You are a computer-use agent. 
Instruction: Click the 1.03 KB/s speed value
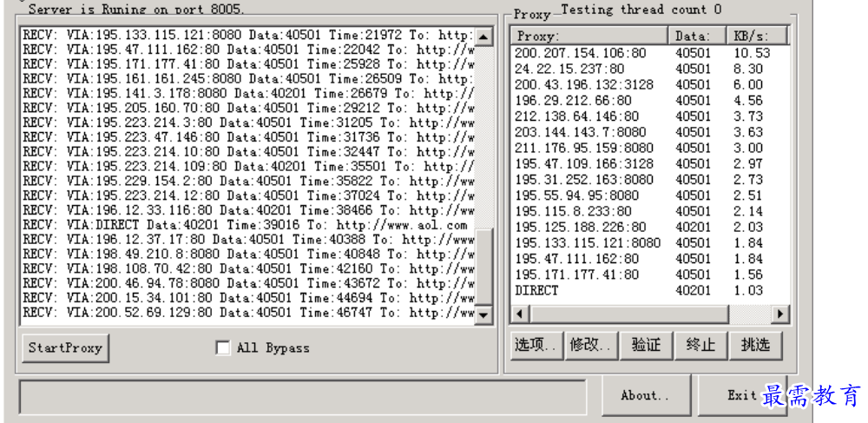tap(748, 291)
